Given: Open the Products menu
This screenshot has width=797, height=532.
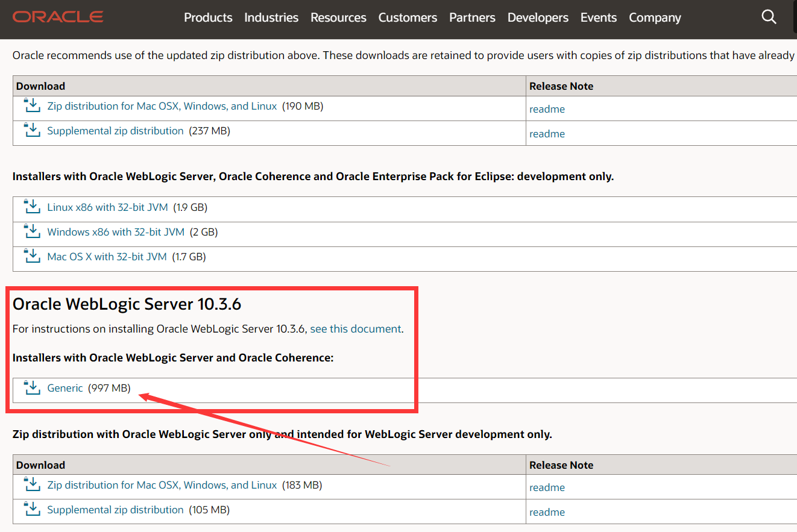Looking at the screenshot, I should (208, 17).
